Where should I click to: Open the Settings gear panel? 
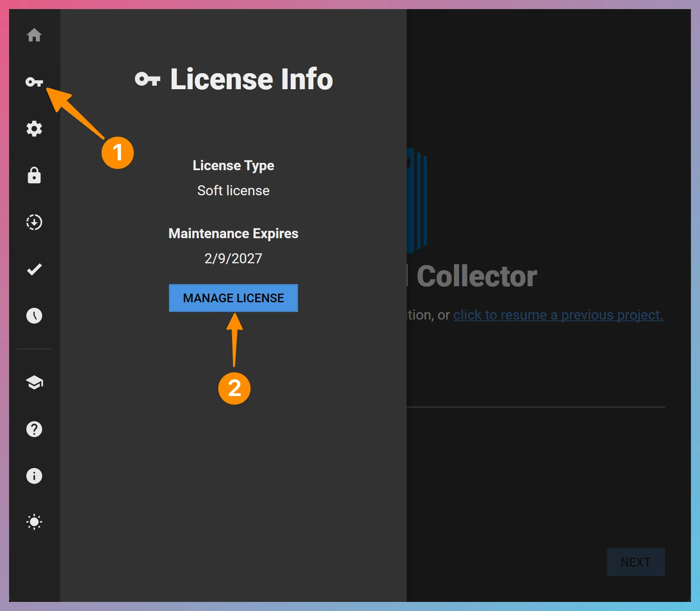tap(34, 129)
